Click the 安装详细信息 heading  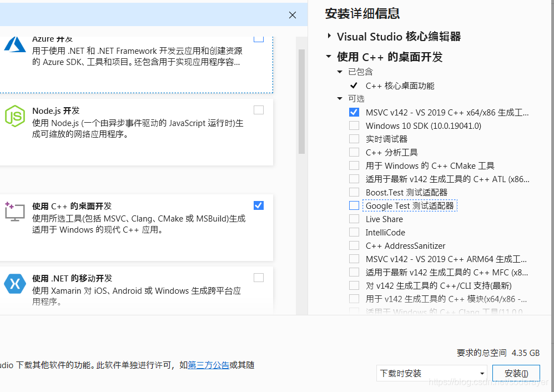(x=362, y=13)
